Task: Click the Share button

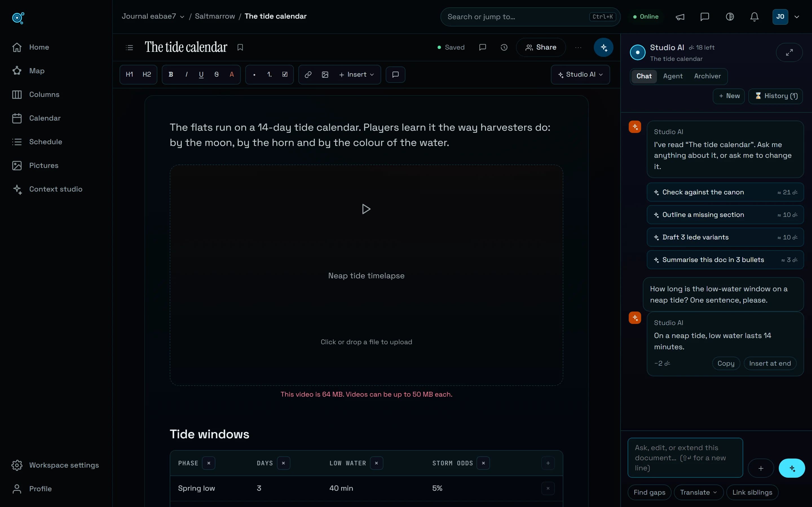Action: 540,47
